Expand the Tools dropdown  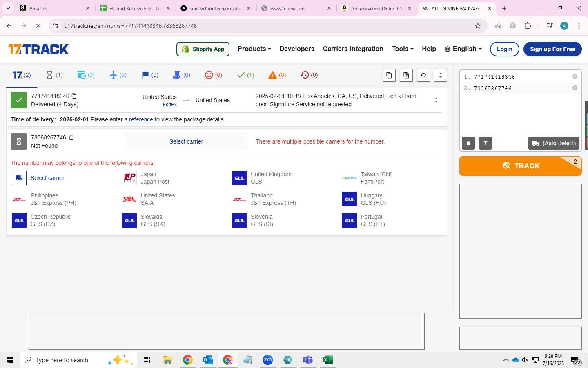403,49
